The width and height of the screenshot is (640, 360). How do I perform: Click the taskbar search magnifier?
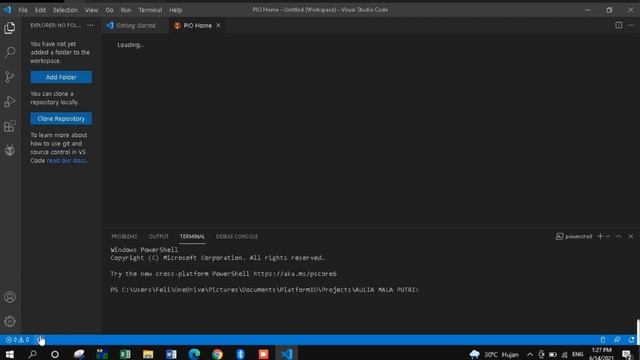click(x=32, y=354)
